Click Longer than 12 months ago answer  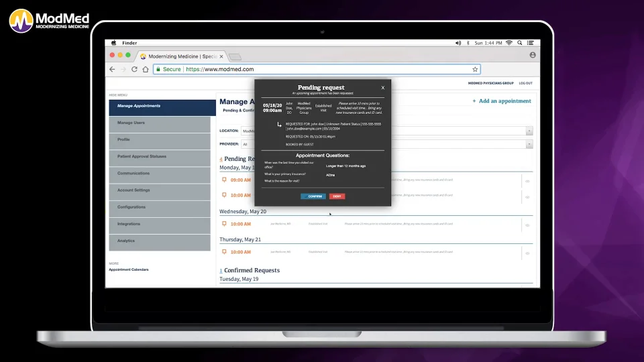coord(346,166)
